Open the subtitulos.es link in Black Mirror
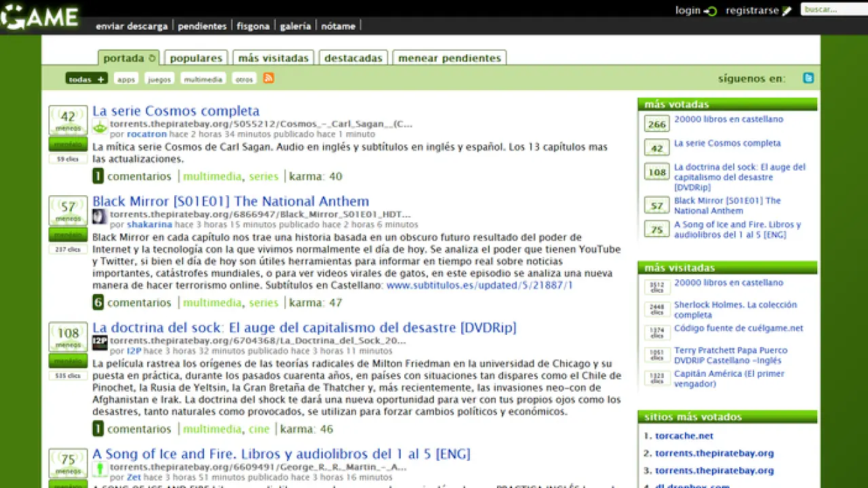Screen dimensions: 868x488 [x=479, y=285]
